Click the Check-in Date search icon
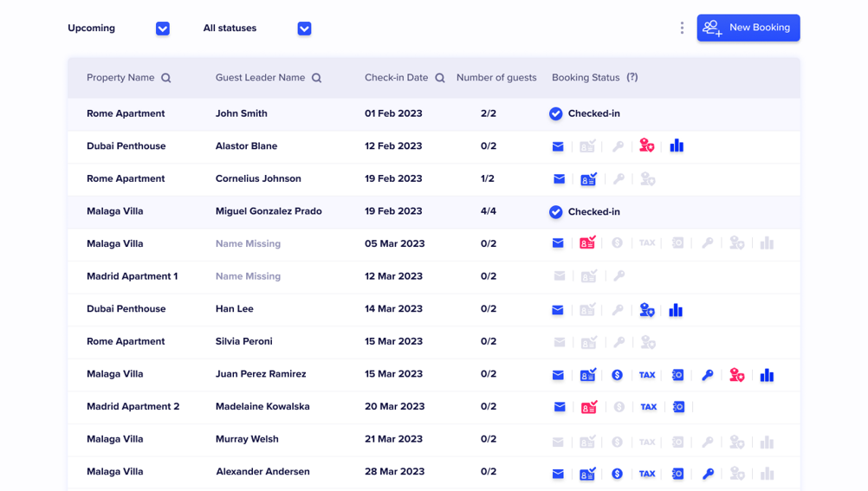Viewport: 868px width, 491px height. (x=440, y=78)
